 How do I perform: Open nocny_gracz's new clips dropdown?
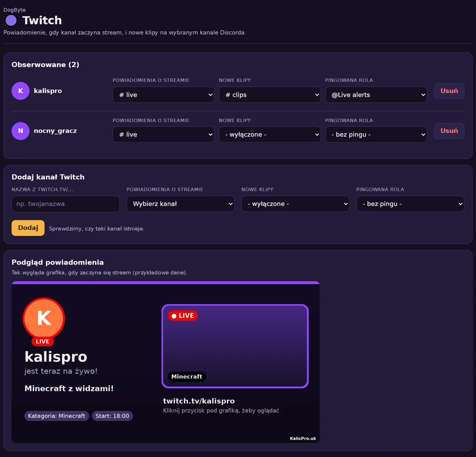pyautogui.click(x=270, y=135)
